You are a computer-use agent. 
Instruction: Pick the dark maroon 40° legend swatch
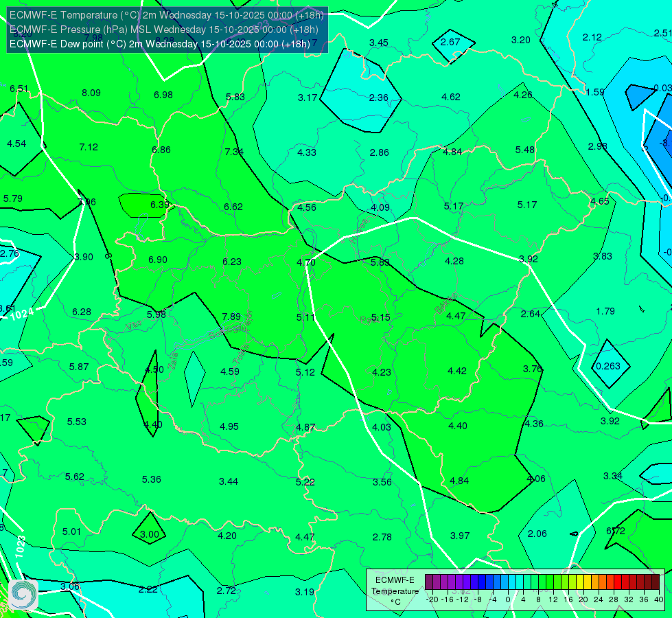click(656, 582)
